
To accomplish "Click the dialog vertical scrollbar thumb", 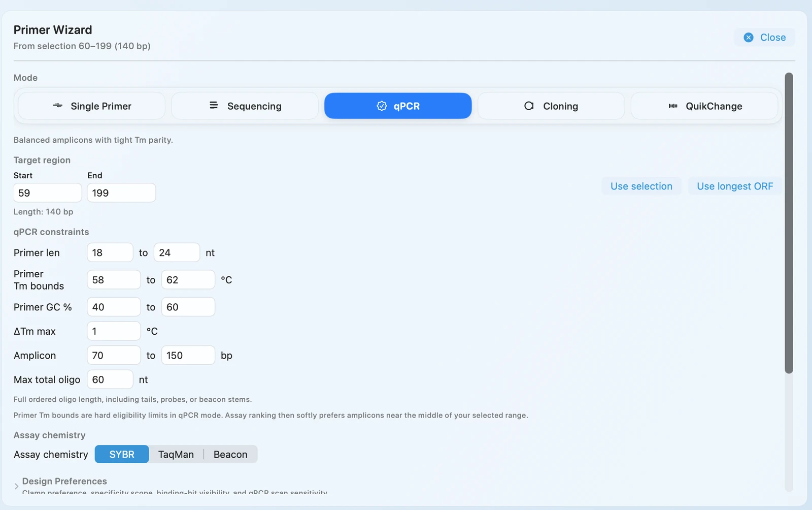I will coord(789,223).
